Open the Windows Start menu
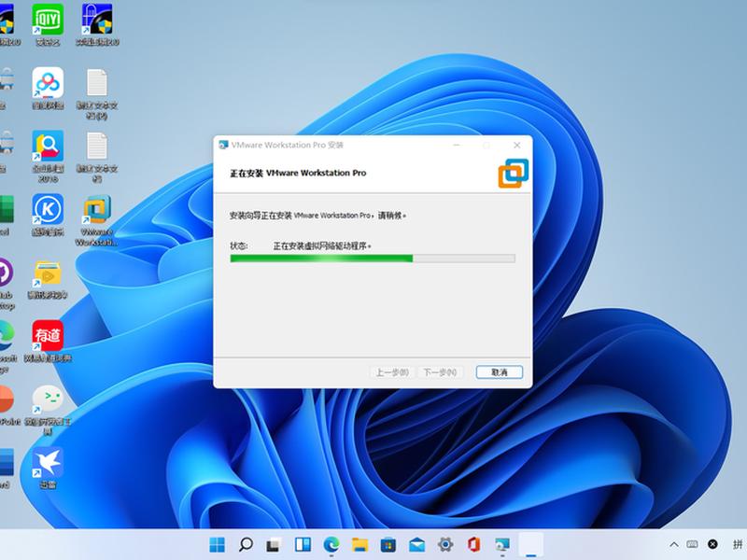The height and width of the screenshot is (560, 747). click(218, 544)
